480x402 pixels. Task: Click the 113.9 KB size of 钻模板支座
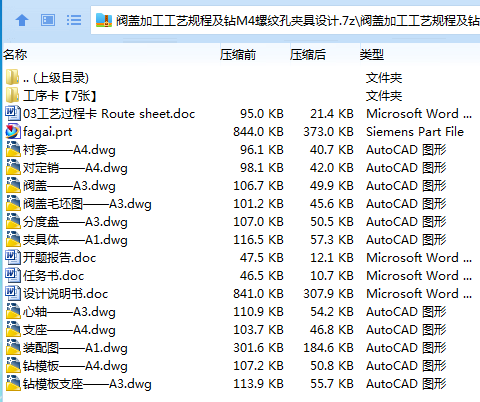258,384
